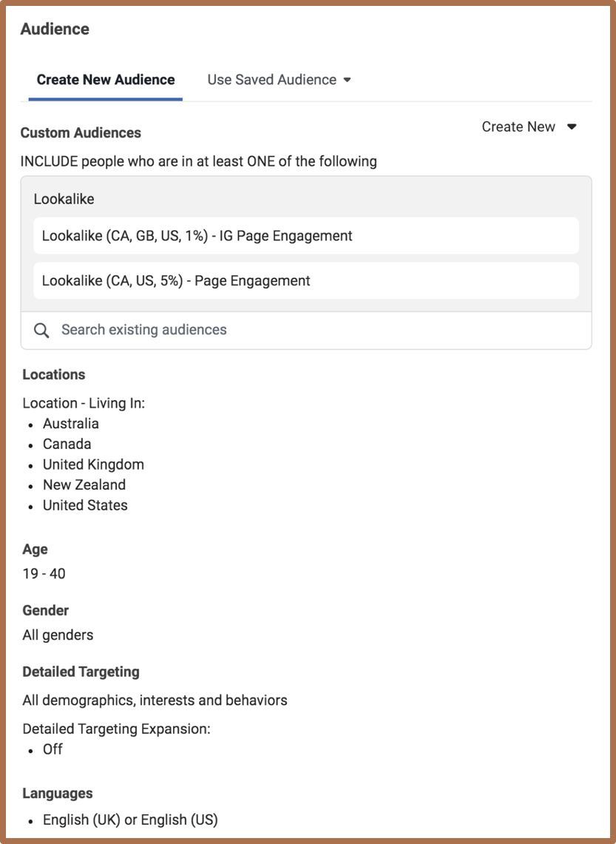Click Detailed Targeting Expansion Off value
This screenshot has height=844, width=616.
pos(53,749)
